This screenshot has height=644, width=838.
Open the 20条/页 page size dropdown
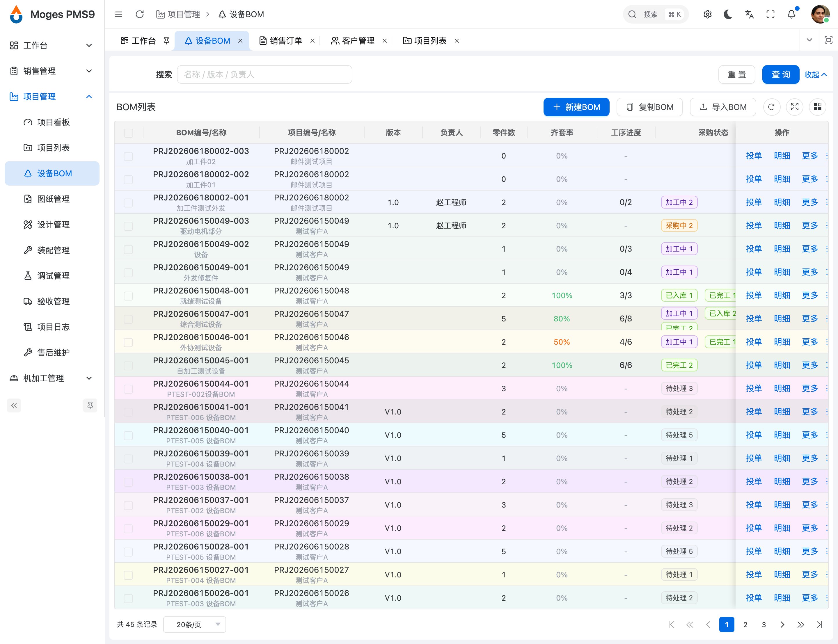pos(194,625)
